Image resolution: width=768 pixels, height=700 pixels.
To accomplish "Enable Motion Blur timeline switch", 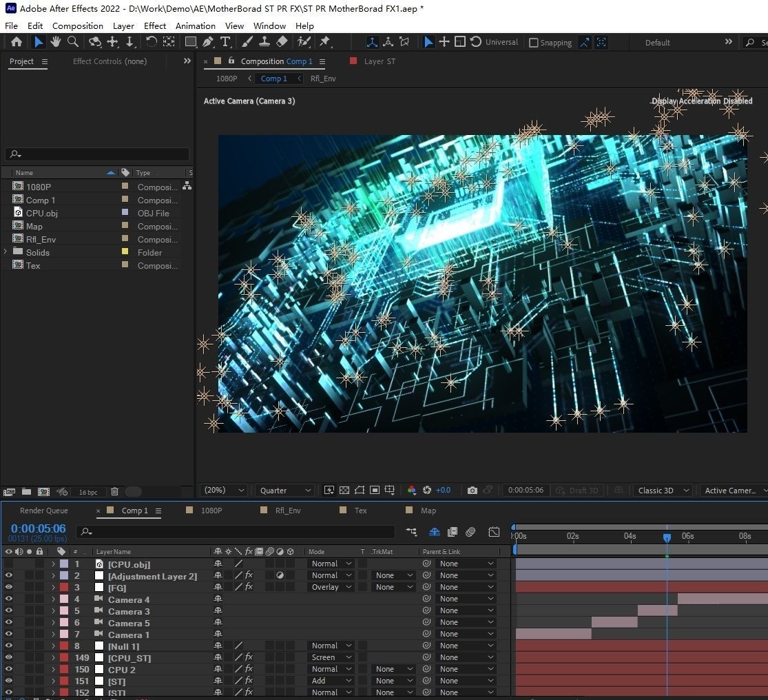I will [470, 532].
